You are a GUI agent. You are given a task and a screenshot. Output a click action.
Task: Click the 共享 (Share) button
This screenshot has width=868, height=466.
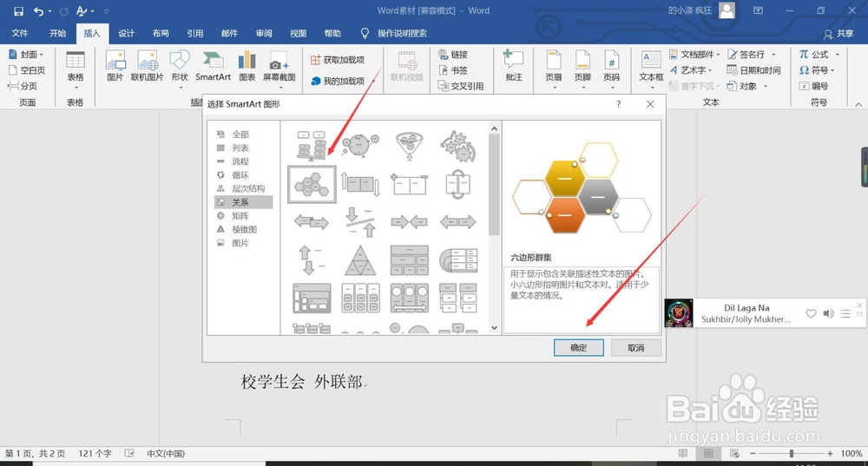tap(838, 34)
